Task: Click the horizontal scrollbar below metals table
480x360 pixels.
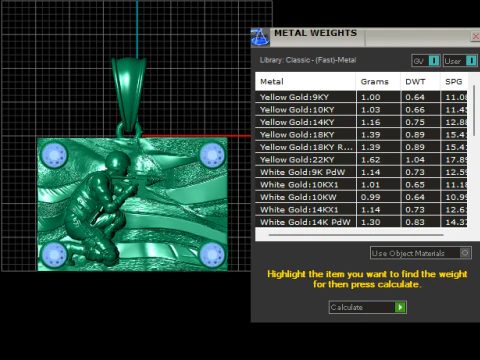Action: [356, 235]
